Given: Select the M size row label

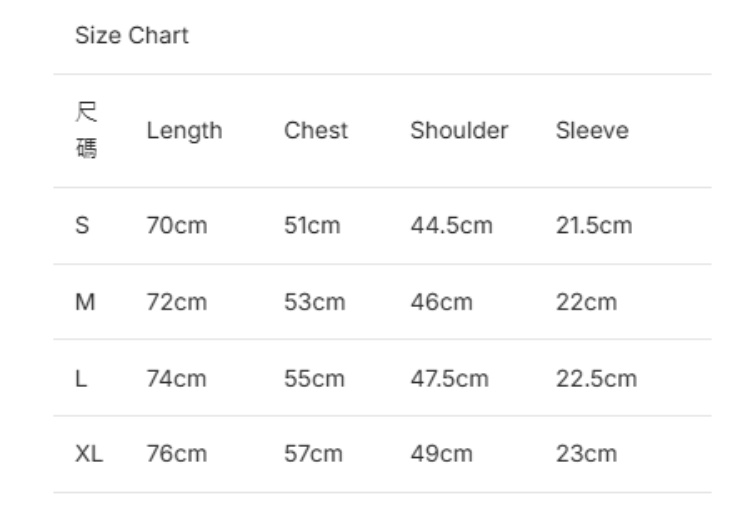Looking at the screenshot, I should [84, 302].
